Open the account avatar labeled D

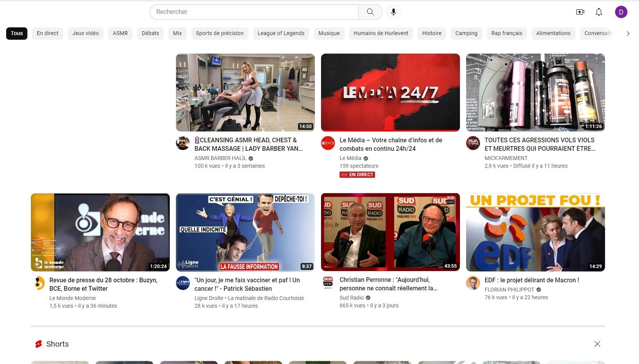621,12
